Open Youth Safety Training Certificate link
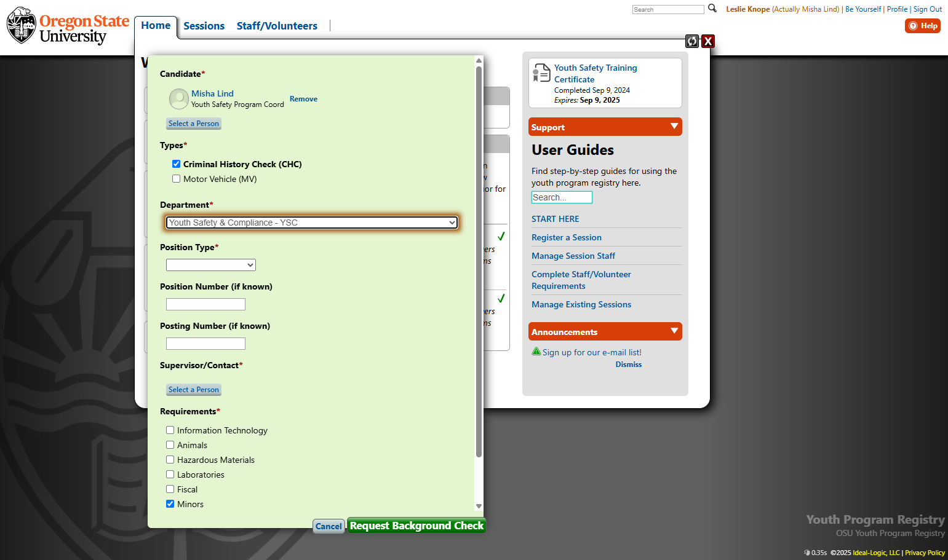The image size is (948, 560). tap(595, 73)
